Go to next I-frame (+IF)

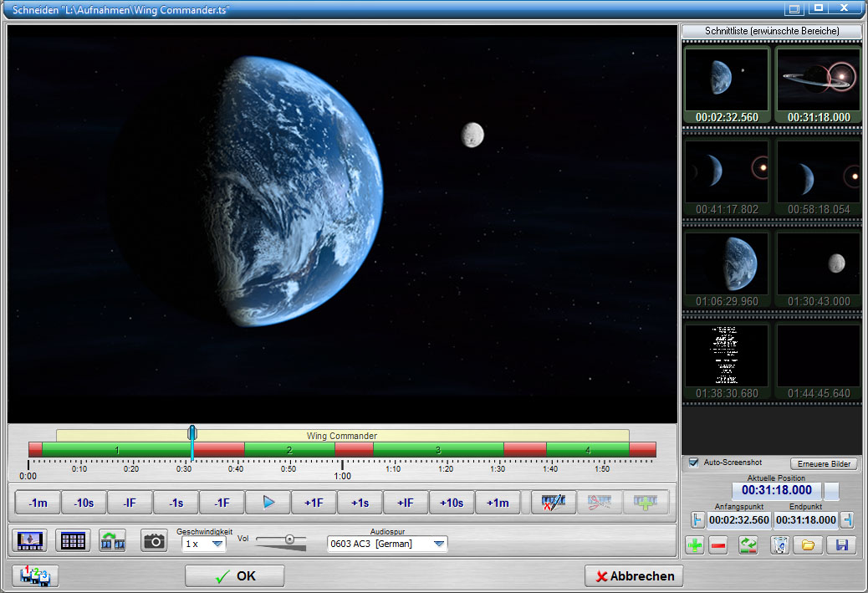[406, 503]
